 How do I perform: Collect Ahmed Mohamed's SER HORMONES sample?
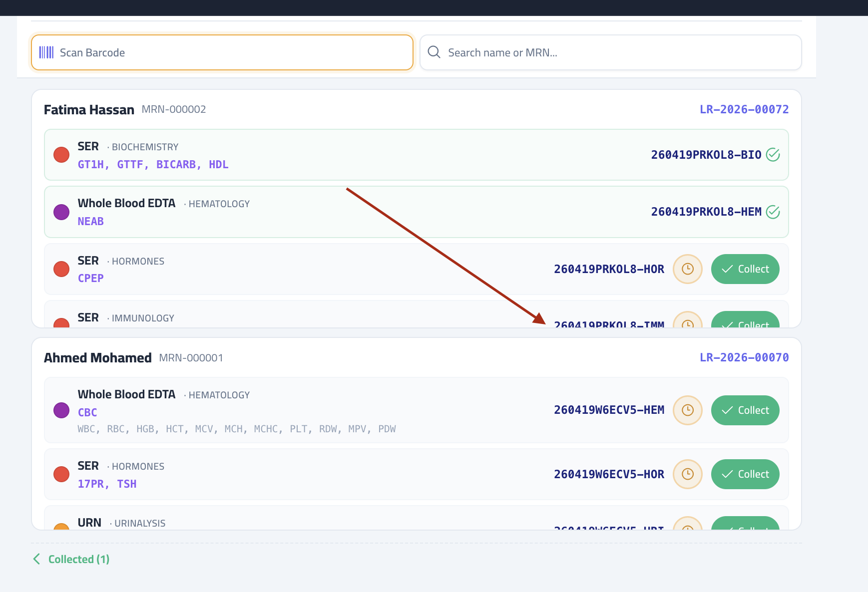(x=745, y=474)
